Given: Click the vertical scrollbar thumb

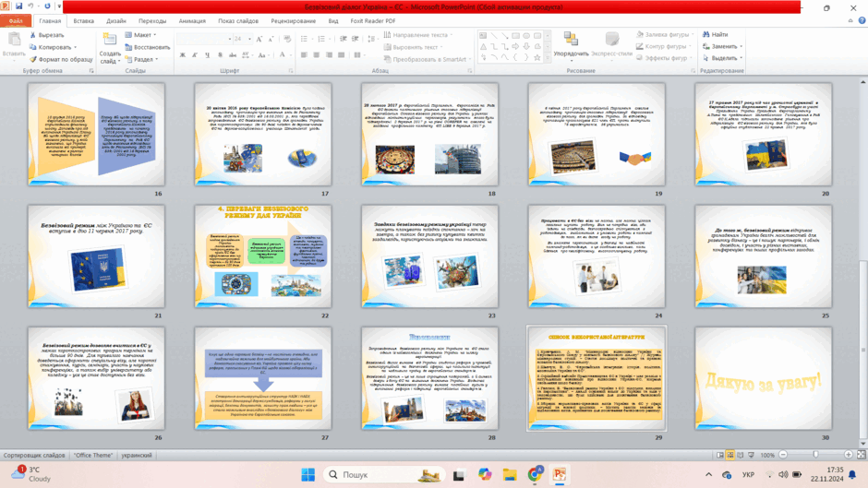Looking at the screenshot, I should tap(863, 349).
